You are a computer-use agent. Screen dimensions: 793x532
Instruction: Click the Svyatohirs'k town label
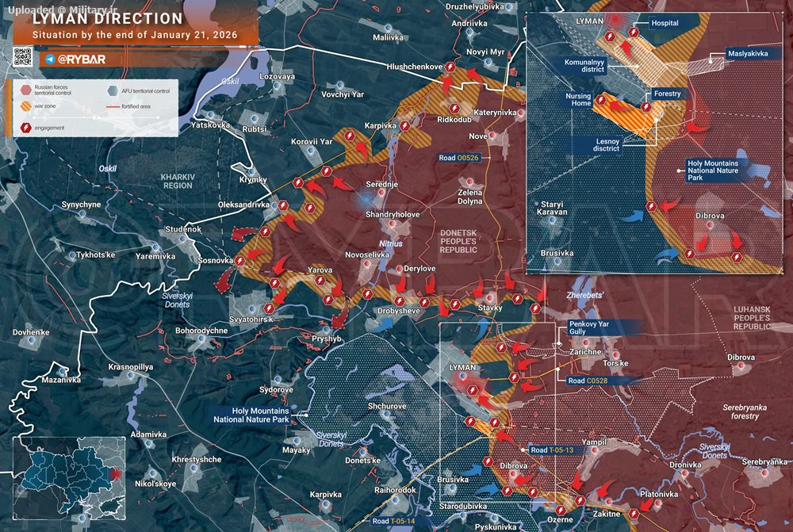[x=251, y=320]
